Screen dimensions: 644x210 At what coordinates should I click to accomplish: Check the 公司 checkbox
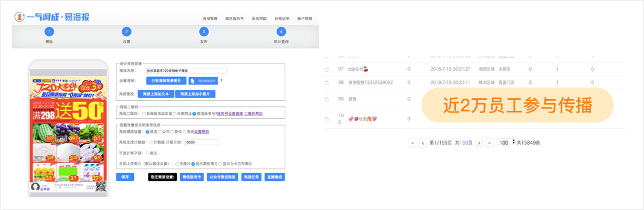(x=160, y=132)
